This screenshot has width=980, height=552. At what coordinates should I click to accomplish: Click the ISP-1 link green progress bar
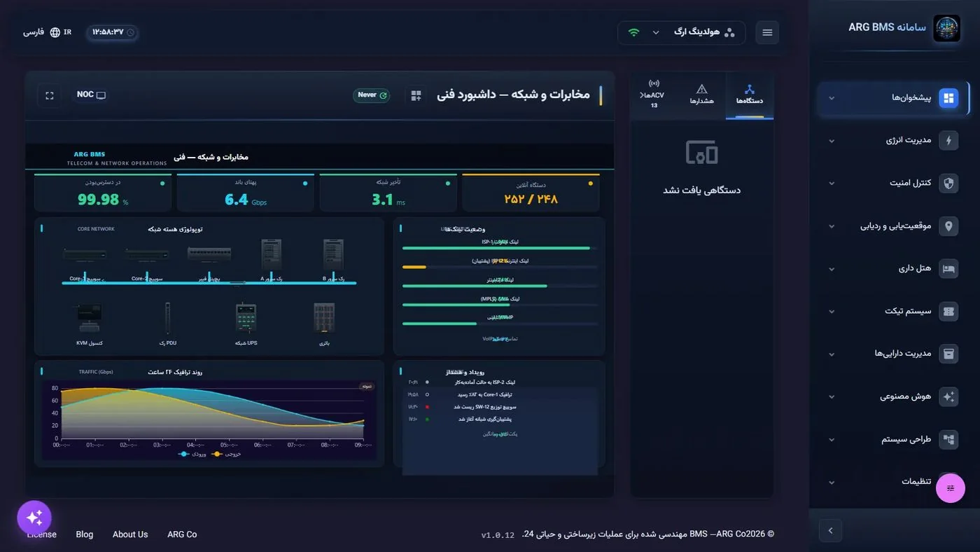[x=496, y=248]
